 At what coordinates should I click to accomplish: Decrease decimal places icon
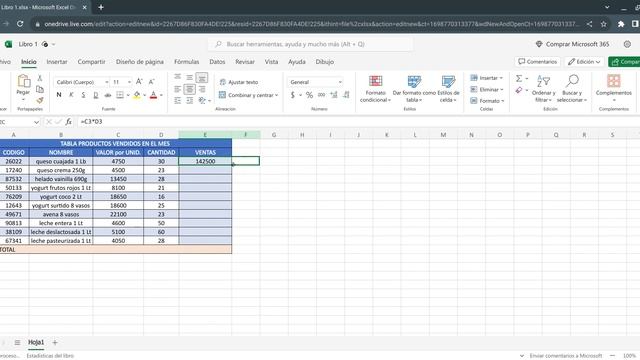tap(346, 95)
